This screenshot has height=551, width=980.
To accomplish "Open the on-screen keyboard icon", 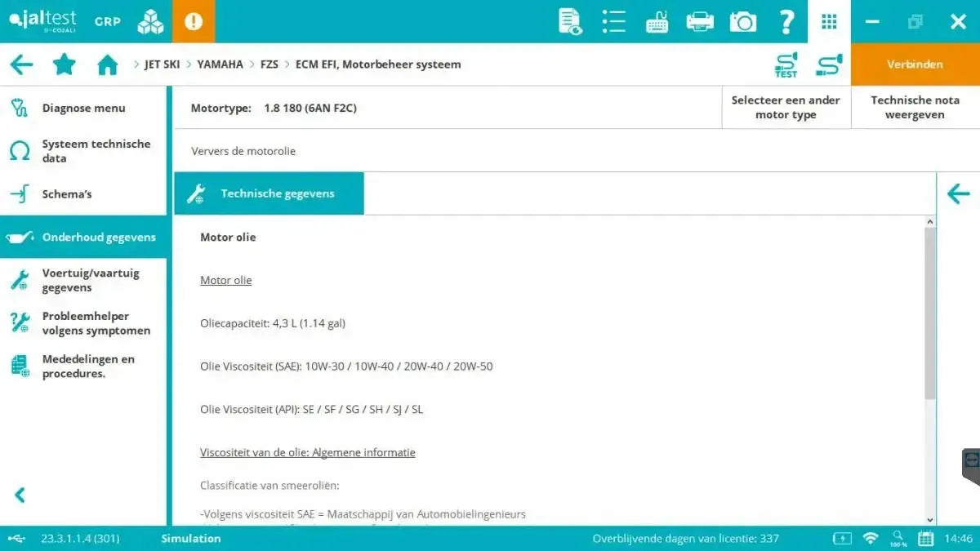I will 656,22.
